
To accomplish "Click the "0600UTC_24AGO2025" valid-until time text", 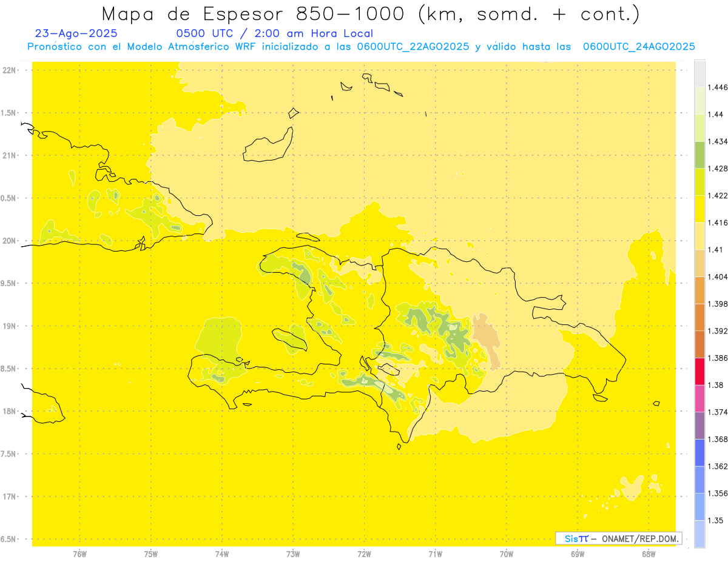I will tap(639, 47).
